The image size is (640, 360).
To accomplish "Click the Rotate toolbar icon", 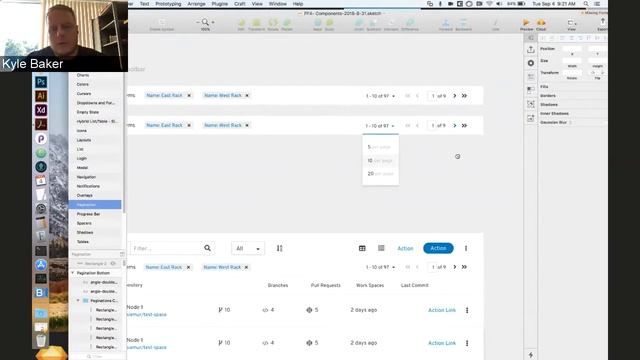I will [273, 24].
